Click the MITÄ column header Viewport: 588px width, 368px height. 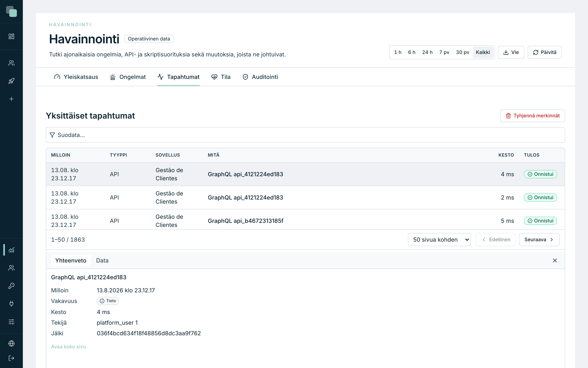pos(214,155)
